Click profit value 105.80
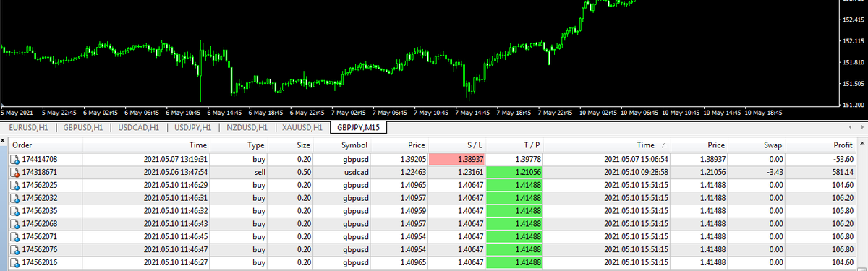 pos(843,211)
